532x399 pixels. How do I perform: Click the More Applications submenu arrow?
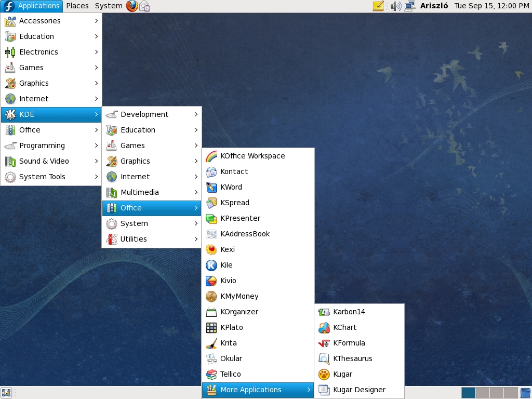coord(309,390)
